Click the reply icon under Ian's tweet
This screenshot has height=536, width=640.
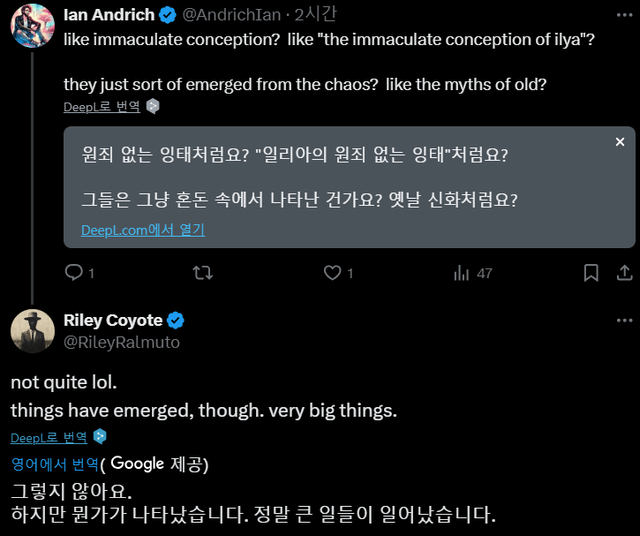tap(73, 272)
